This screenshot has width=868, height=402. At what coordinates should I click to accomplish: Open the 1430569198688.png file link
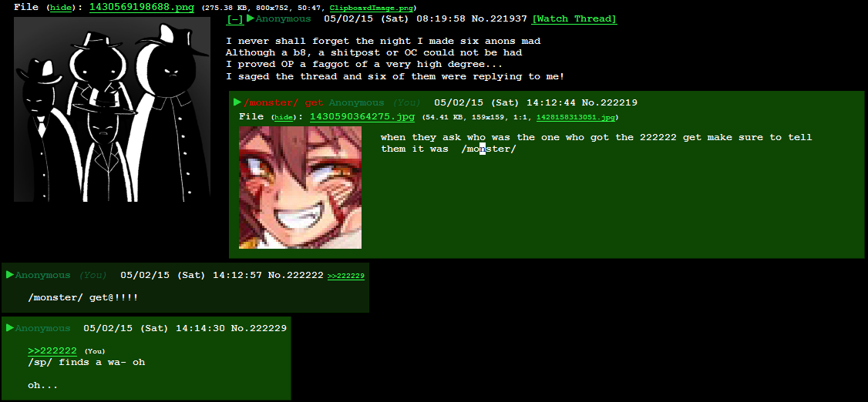(x=142, y=7)
